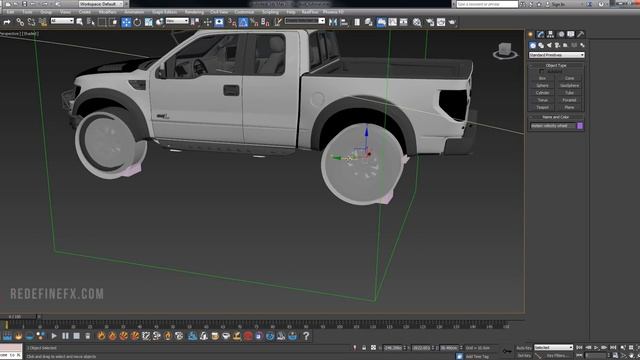640x360 pixels.
Task: Open the Rendered Frame Window
Action: [441, 22]
